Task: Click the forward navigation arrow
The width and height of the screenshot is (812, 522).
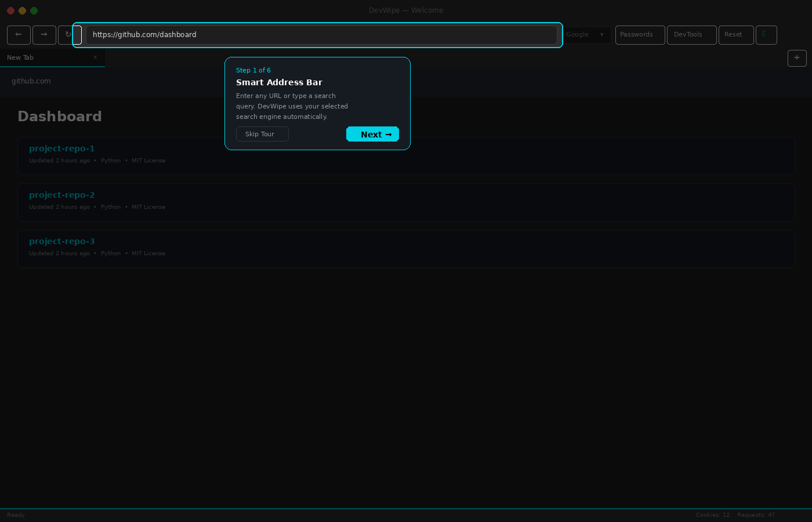Action: (44, 35)
